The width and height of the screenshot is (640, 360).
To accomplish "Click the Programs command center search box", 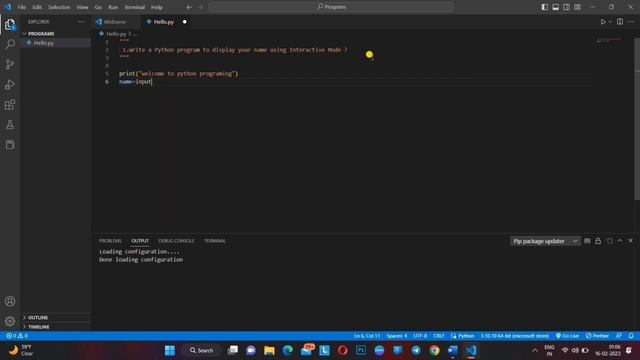I will coord(331,7).
